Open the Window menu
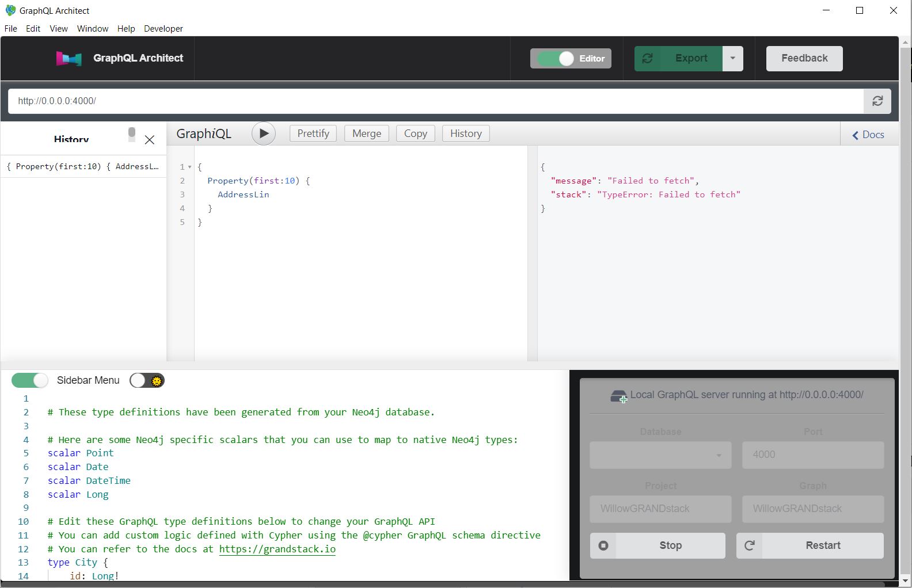The width and height of the screenshot is (912, 588). tap(93, 29)
